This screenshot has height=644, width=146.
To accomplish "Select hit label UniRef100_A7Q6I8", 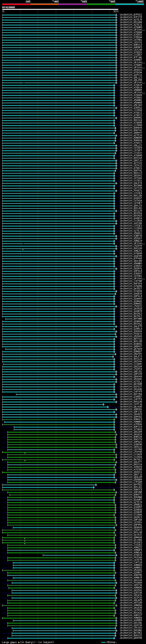I will (x=131, y=85).
